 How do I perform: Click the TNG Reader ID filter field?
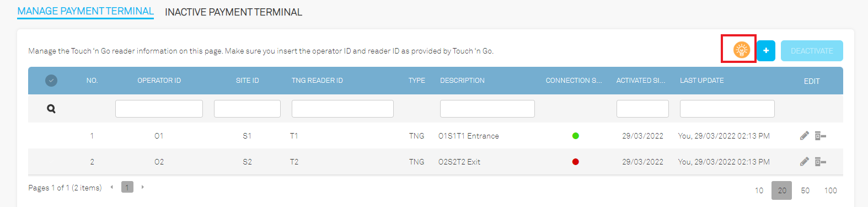[x=342, y=109]
